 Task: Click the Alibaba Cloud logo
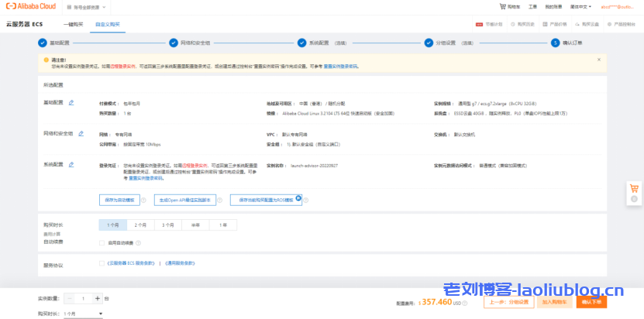33,6
